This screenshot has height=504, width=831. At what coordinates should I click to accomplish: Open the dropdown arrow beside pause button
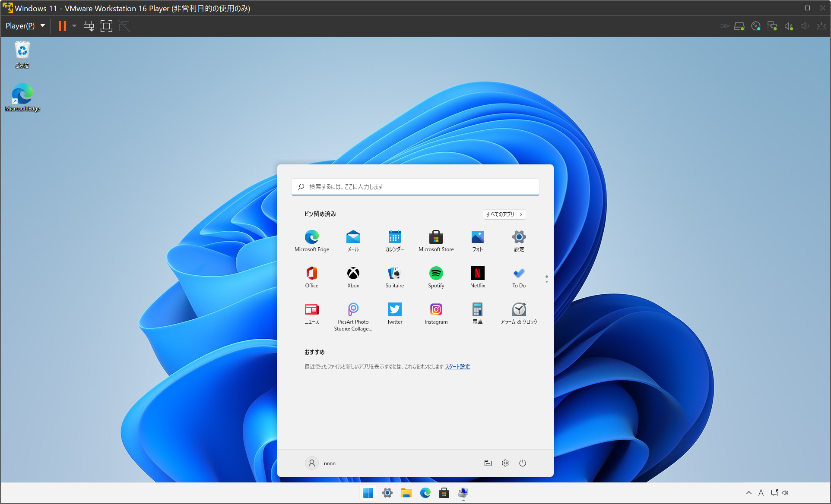(74, 26)
